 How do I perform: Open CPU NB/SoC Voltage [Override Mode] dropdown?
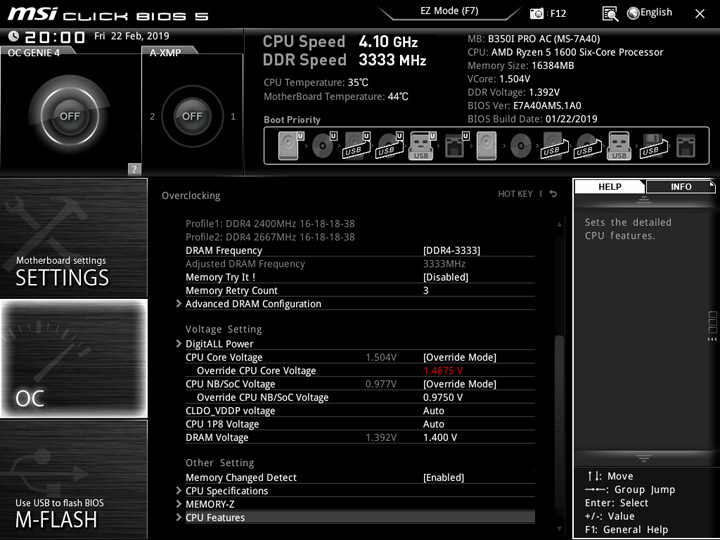(460, 384)
